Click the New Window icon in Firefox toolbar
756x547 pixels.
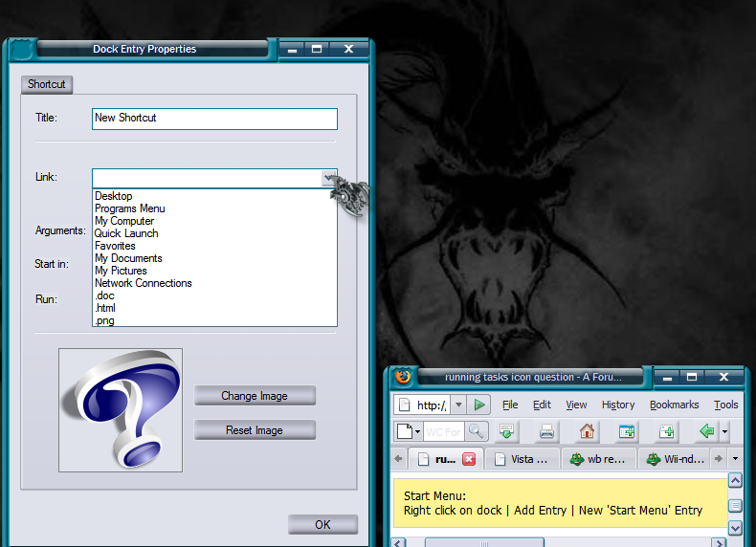pos(627,431)
